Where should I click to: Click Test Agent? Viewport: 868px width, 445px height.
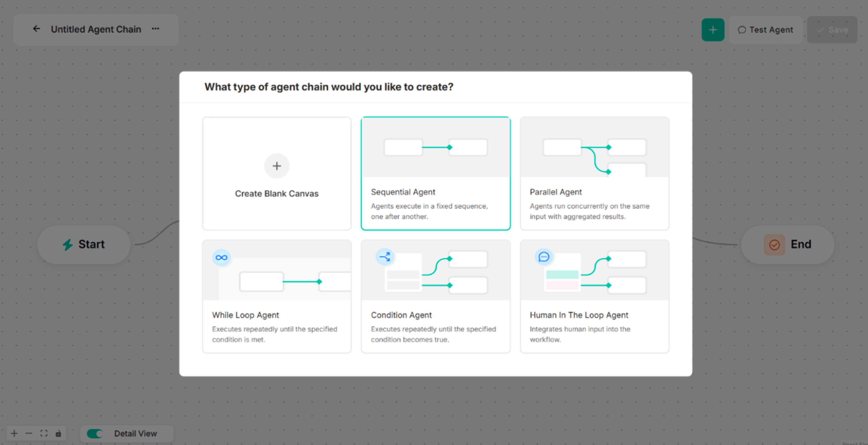pyautogui.click(x=765, y=30)
